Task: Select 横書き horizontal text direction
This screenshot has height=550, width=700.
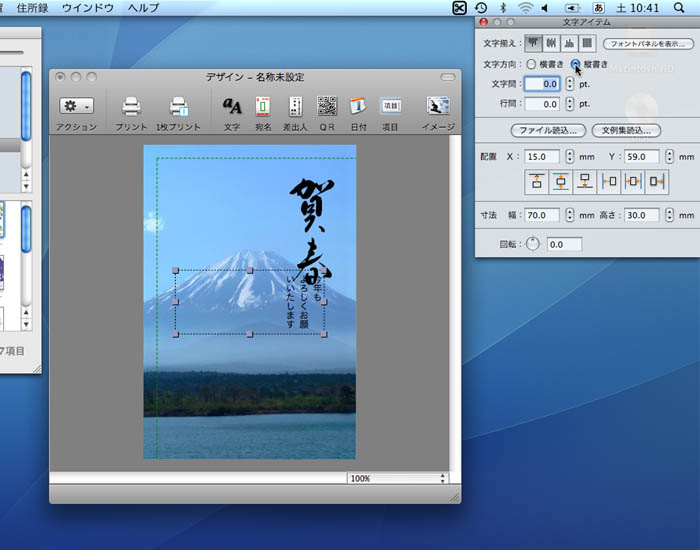Action: [531, 64]
